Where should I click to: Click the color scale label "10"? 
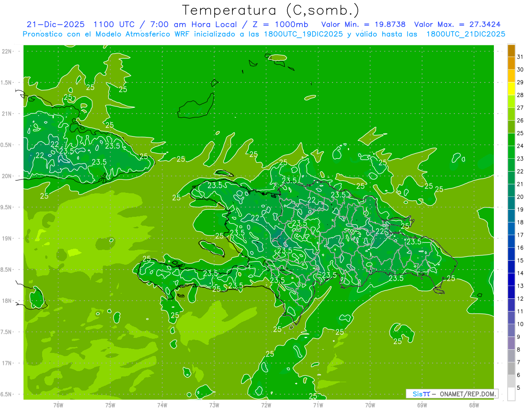(520, 325)
